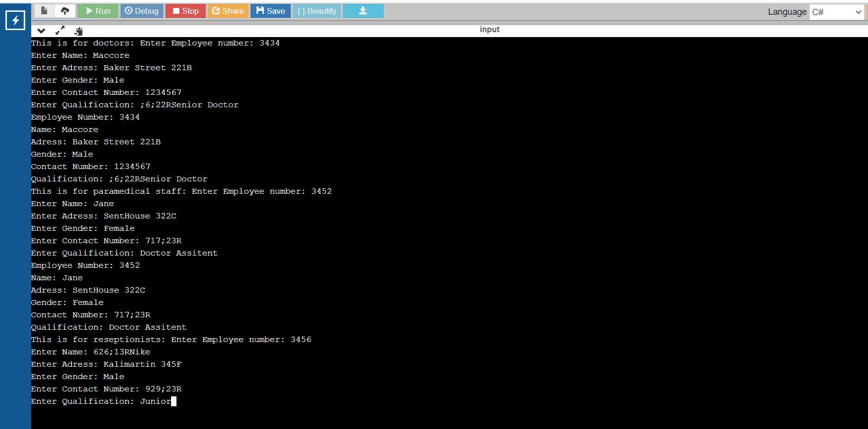Place cursor after "Junior" in the console
This screenshot has height=429, width=868.
pos(174,401)
